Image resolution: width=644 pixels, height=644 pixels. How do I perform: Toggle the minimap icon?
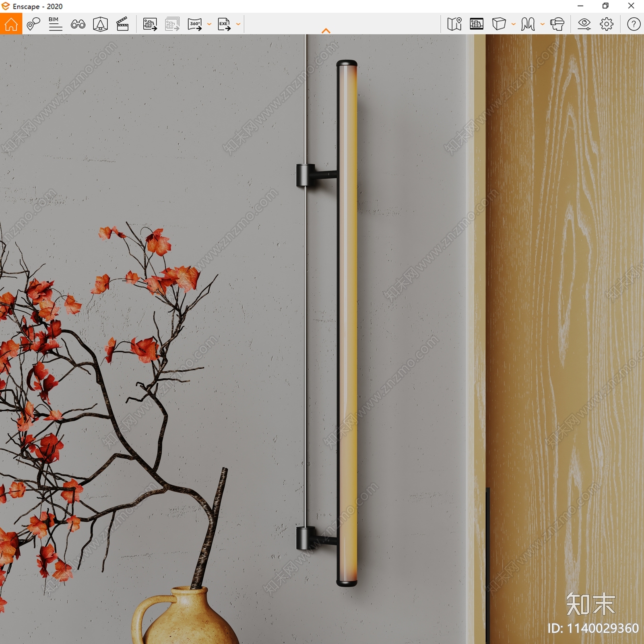pyautogui.click(x=454, y=24)
